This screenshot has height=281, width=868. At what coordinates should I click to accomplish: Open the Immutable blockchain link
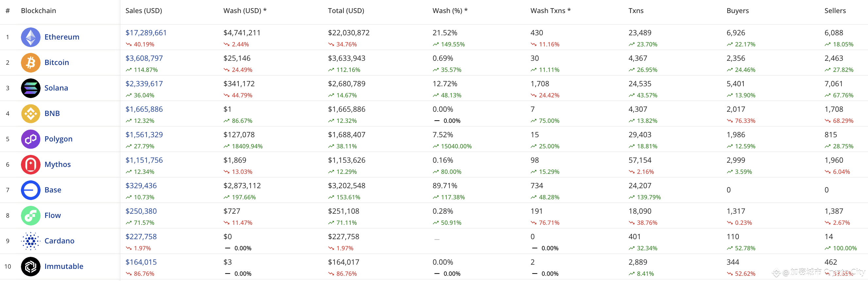[64, 267]
